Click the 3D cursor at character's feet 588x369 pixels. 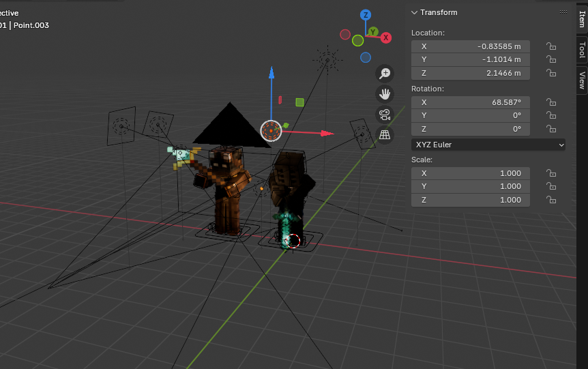292,241
